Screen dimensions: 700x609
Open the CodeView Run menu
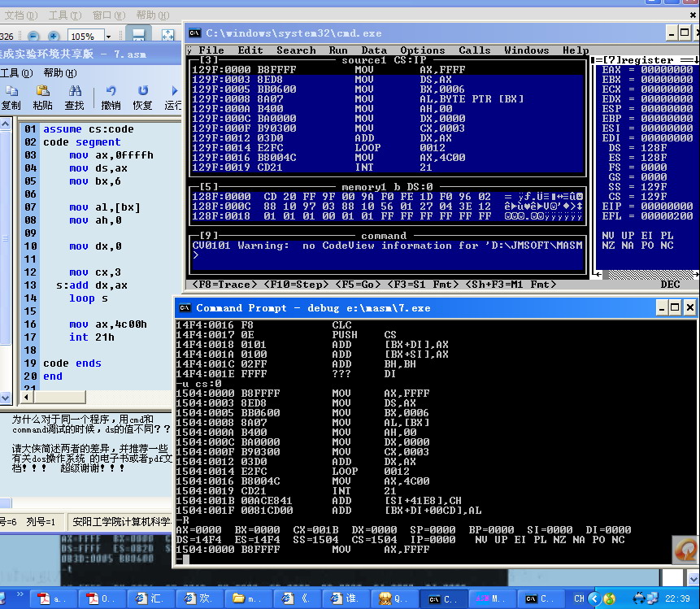tap(338, 50)
